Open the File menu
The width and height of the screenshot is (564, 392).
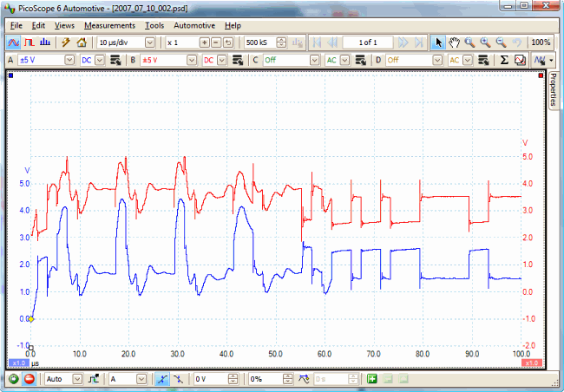[16, 25]
